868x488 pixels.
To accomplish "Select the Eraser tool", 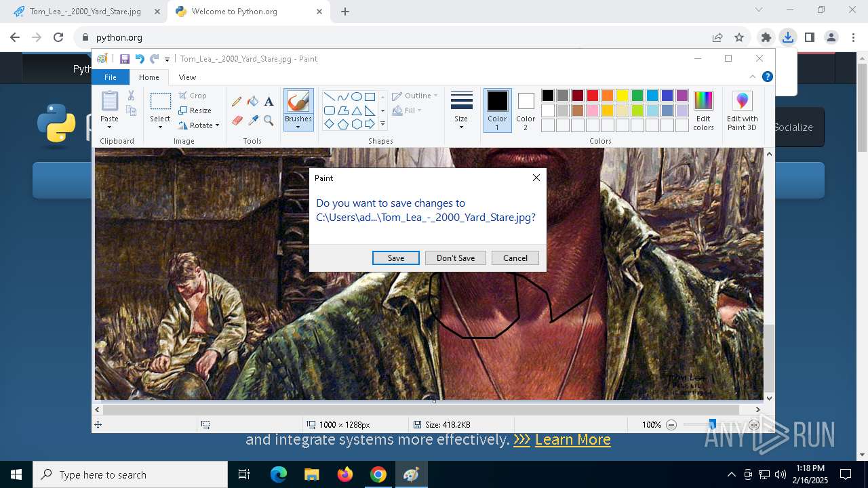I will click(237, 120).
